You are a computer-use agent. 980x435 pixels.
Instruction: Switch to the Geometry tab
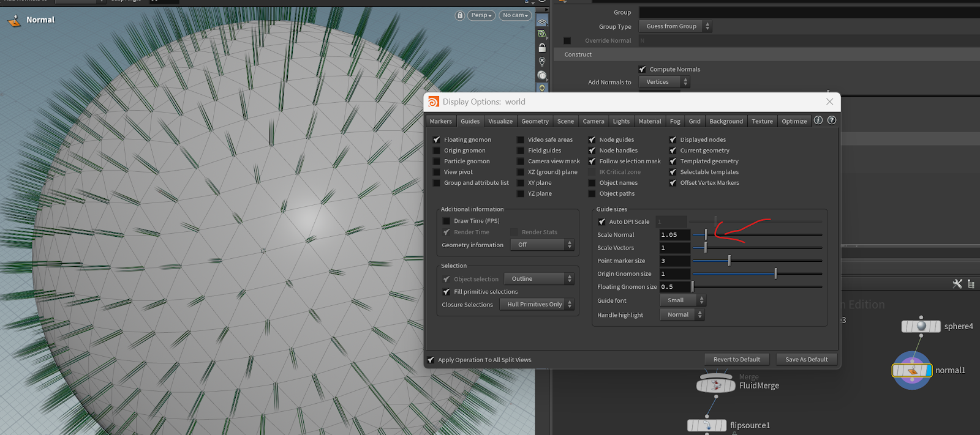pos(535,121)
